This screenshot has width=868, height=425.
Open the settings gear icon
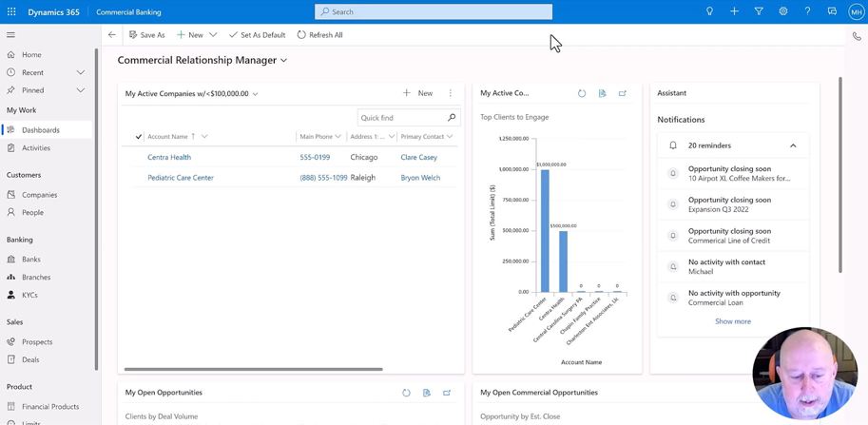tap(783, 11)
